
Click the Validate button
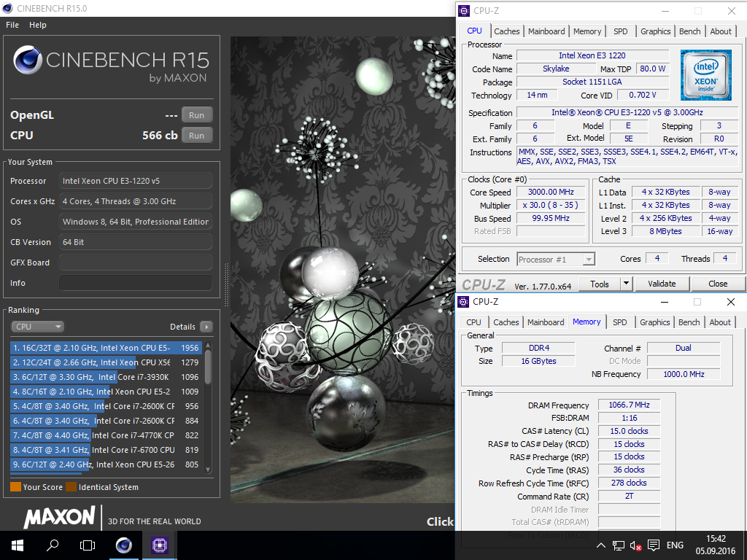[662, 284]
